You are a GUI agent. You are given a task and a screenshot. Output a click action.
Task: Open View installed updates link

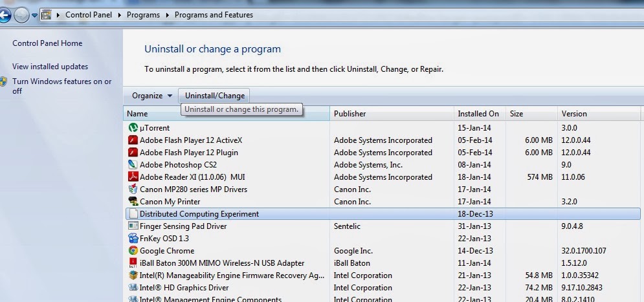pyautogui.click(x=50, y=67)
